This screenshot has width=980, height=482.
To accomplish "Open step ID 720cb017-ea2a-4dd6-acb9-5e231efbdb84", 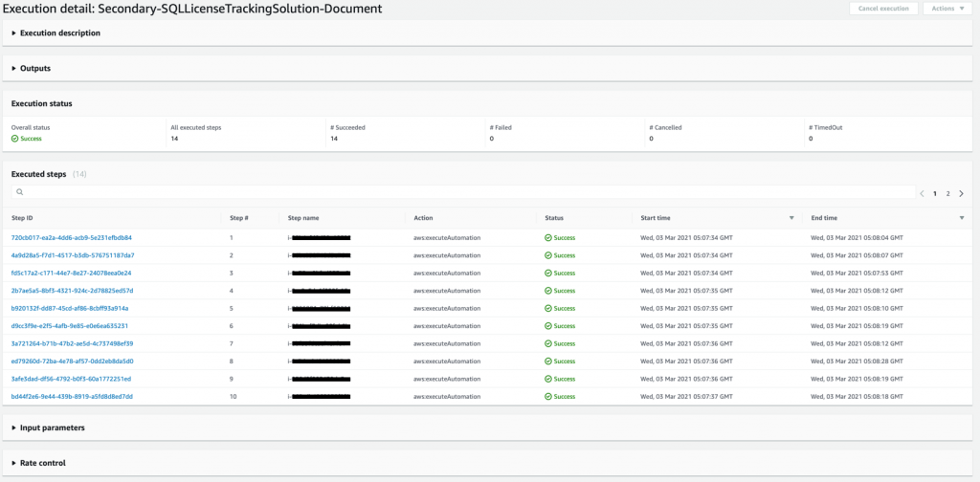I will tap(71, 238).
